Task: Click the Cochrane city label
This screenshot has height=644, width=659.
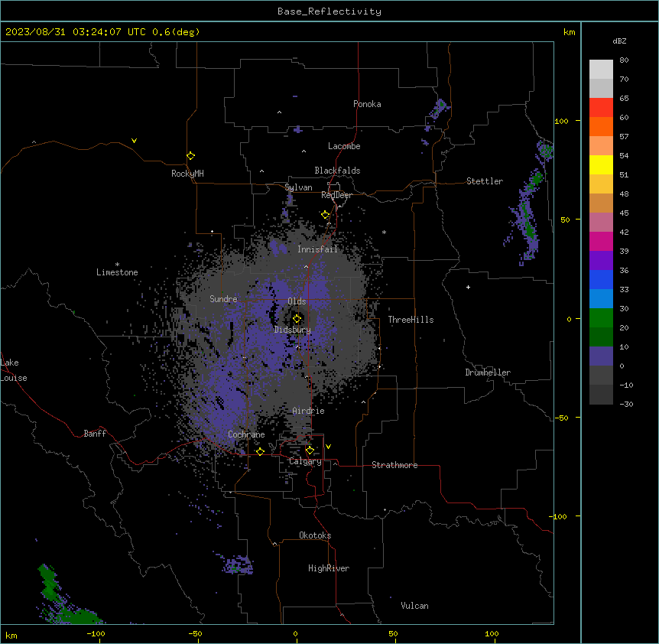Action: pyautogui.click(x=246, y=434)
